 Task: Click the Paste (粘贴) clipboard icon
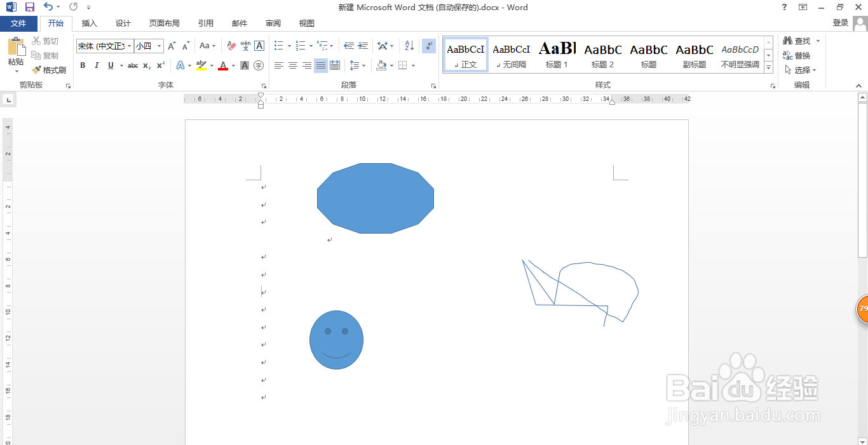[x=16, y=48]
